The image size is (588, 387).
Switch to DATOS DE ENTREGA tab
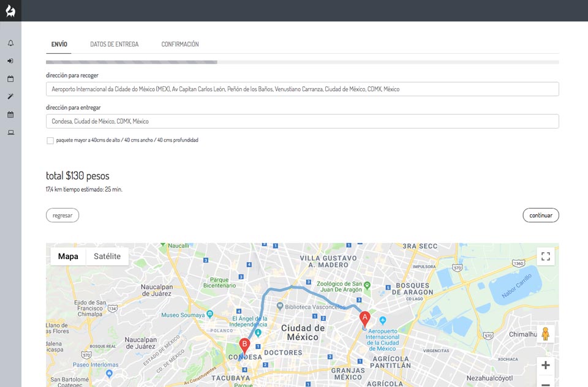click(115, 44)
